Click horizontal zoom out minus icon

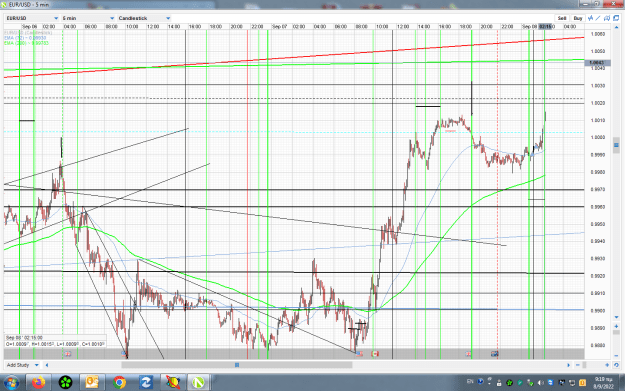(578, 365)
